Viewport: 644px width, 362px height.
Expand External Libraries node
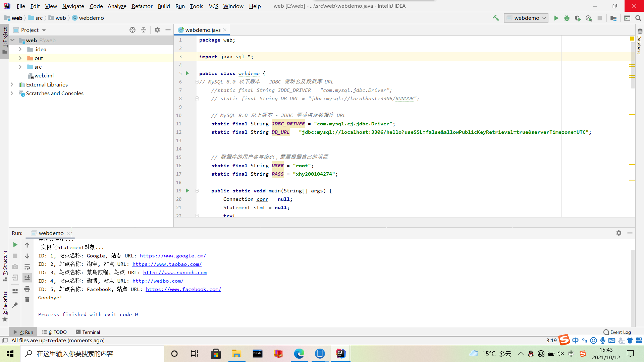point(12,84)
